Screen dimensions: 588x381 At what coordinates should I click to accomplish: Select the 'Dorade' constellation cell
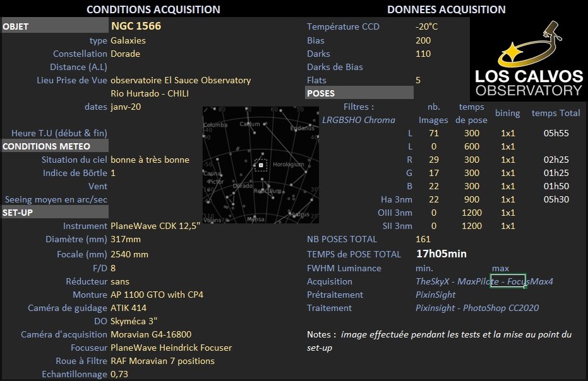point(125,54)
